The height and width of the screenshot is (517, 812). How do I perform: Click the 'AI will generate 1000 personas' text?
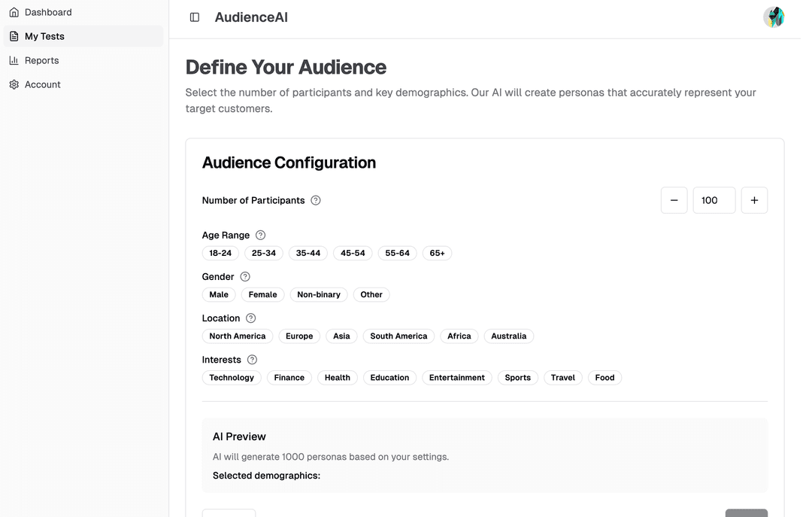click(x=331, y=457)
